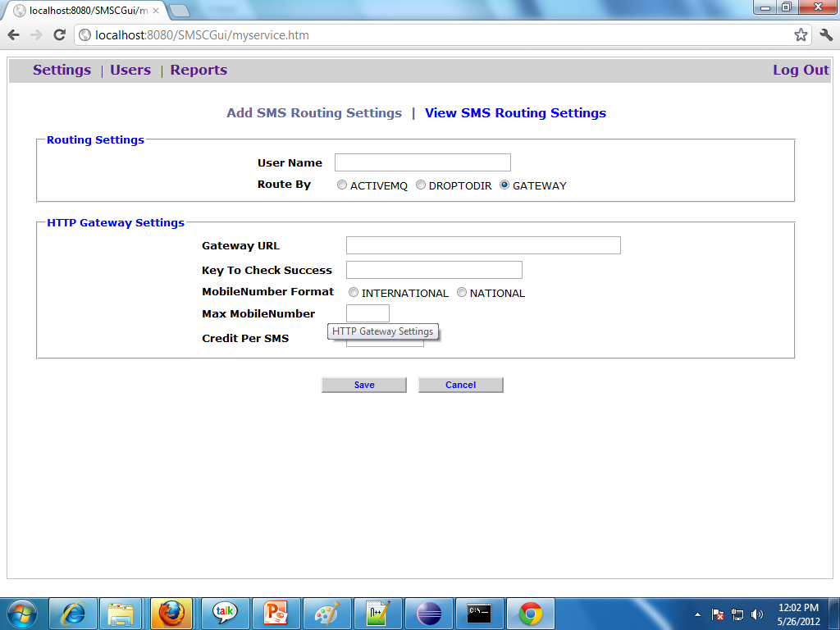
Task: Click into the Gateway URL field
Action: tap(483, 245)
